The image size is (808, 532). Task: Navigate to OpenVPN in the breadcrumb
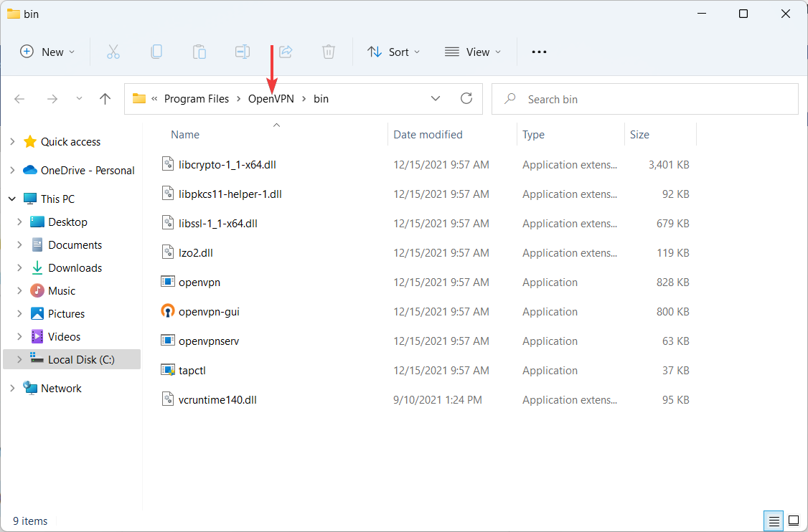pyautogui.click(x=271, y=99)
